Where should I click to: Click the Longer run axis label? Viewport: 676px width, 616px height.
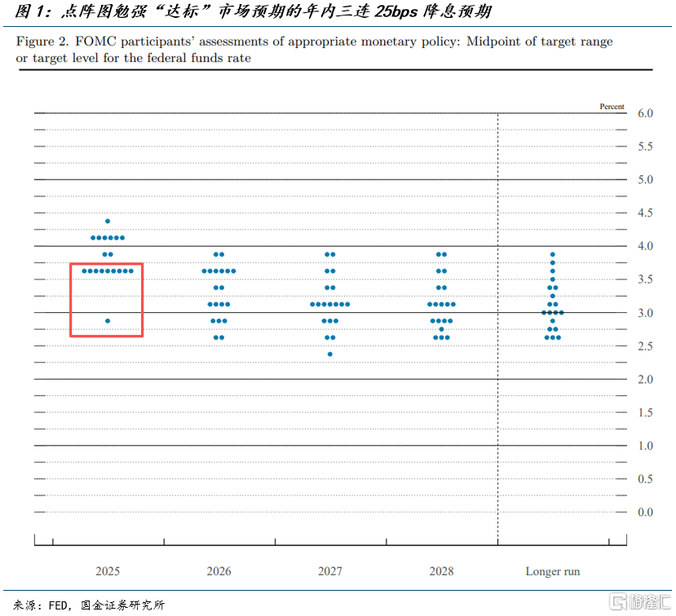[552, 571]
